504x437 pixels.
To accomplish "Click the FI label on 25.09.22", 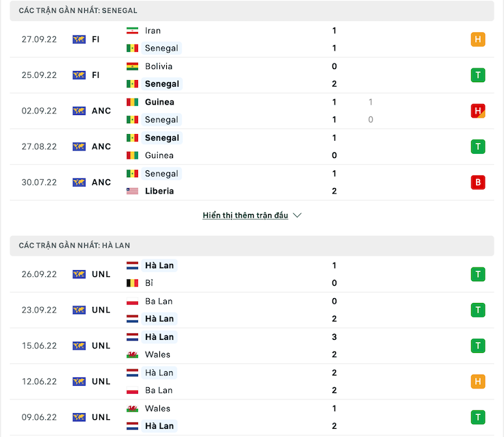I will click(x=96, y=75).
